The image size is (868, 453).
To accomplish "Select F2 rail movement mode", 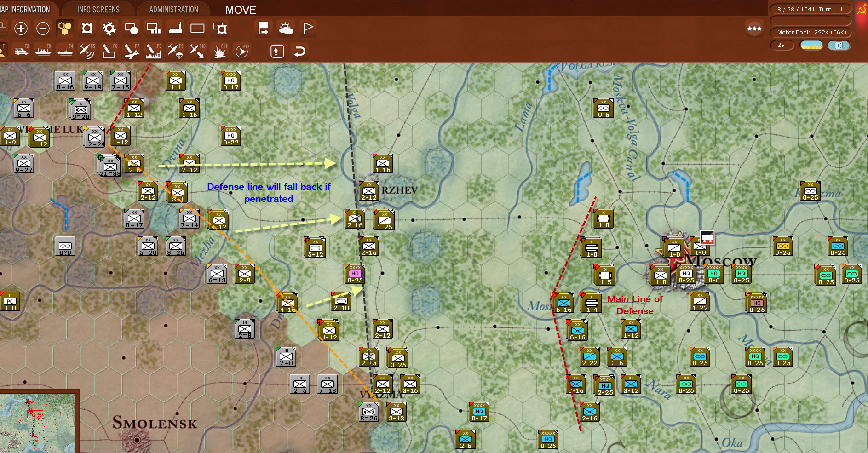I will click(21, 51).
